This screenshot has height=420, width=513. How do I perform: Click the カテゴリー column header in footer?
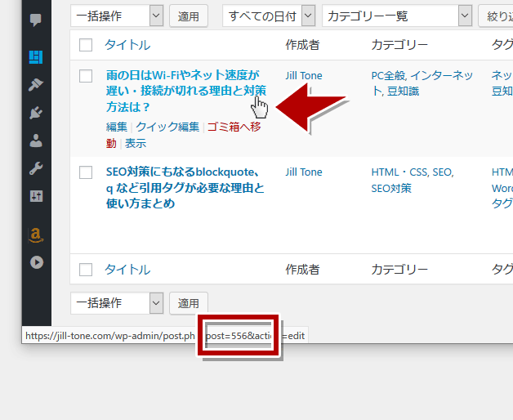[x=399, y=270]
